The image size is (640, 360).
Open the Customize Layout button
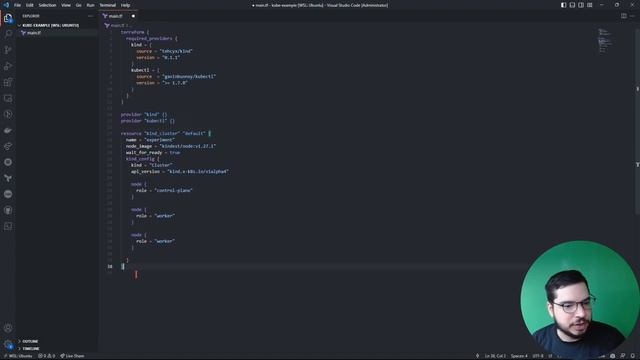[x=590, y=5]
